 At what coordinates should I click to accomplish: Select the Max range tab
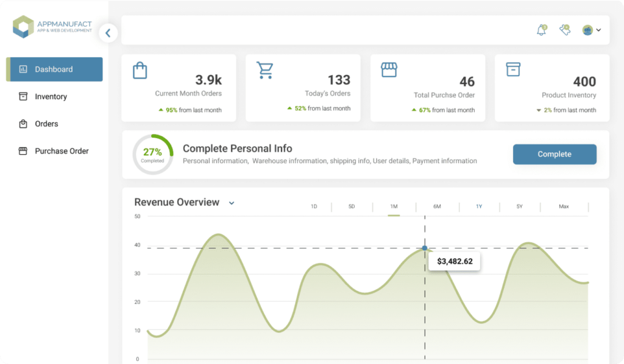tap(564, 206)
